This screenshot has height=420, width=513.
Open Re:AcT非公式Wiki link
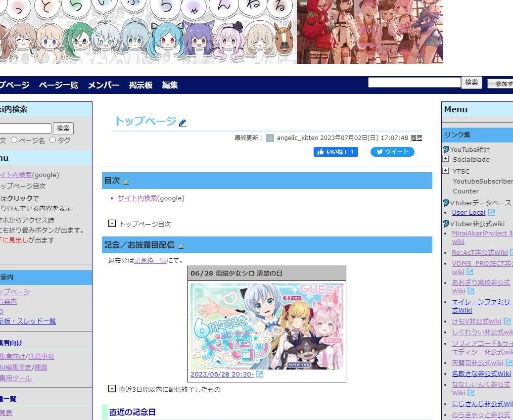coord(480,252)
